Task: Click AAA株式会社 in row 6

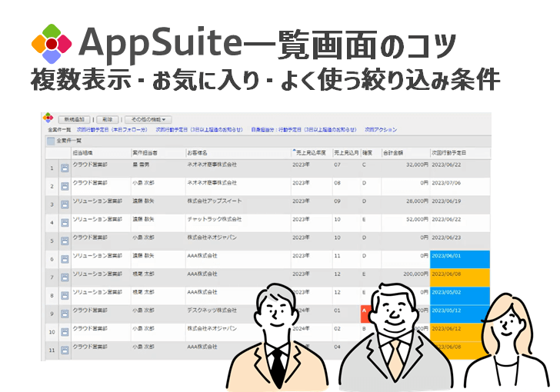Action: [x=202, y=256]
